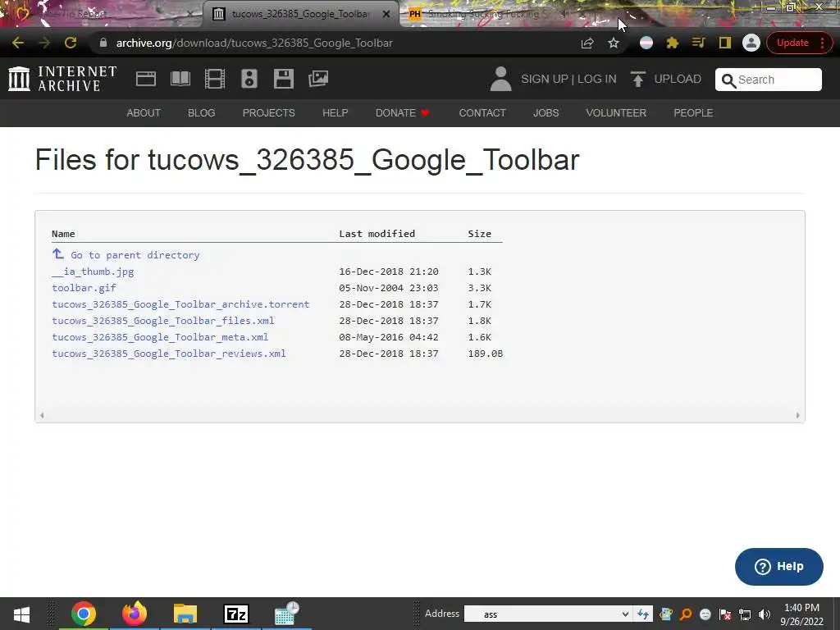Click the blue Help button
This screenshot has width=840, height=630.
coord(779,567)
